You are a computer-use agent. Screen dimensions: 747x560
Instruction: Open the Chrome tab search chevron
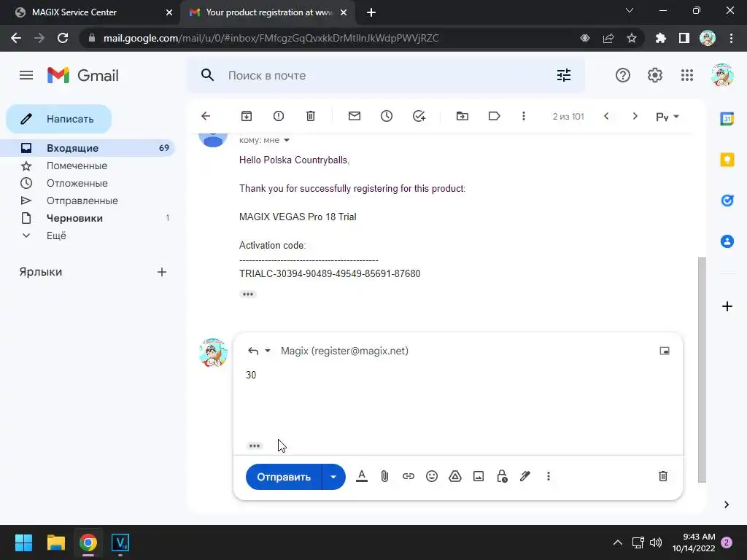(630, 10)
